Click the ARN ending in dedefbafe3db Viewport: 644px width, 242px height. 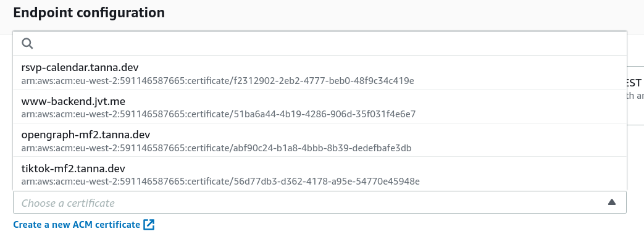pos(217,148)
